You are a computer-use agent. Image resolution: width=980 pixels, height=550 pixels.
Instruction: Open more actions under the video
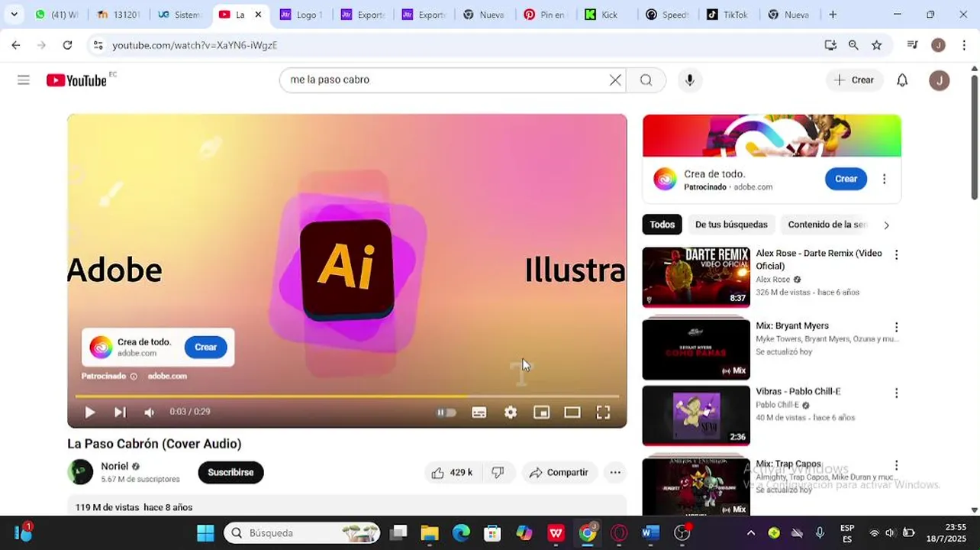[615, 473]
